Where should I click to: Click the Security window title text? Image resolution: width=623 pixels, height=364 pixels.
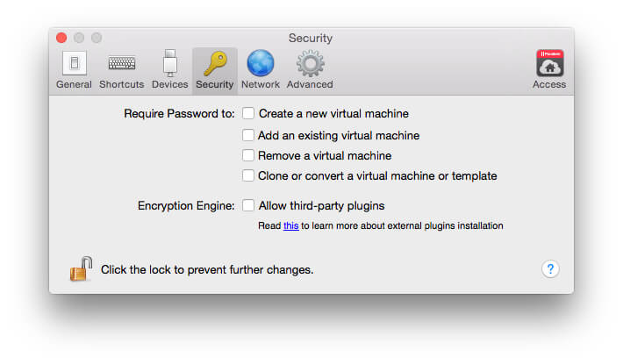coord(311,38)
